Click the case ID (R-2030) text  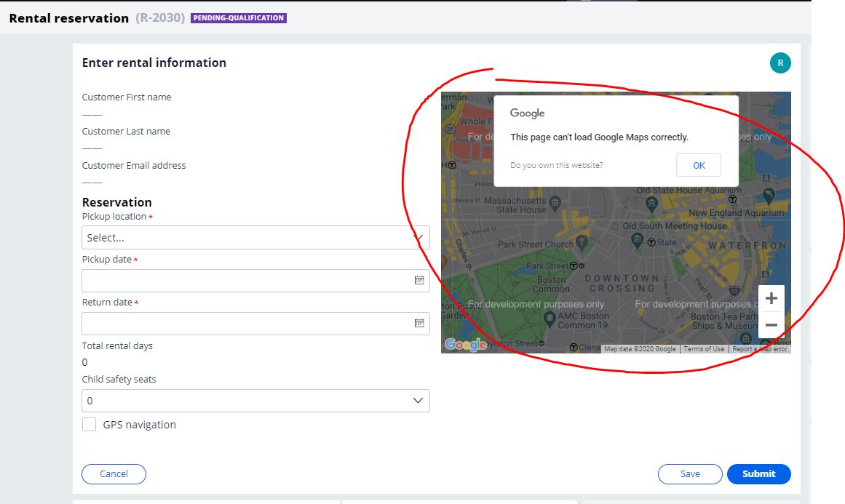click(x=160, y=17)
